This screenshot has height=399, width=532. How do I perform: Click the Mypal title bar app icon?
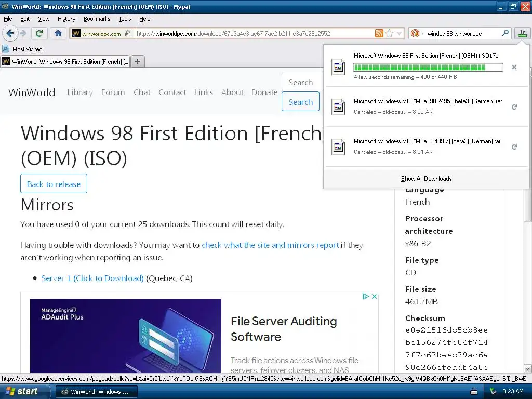pyautogui.click(x=5, y=6)
